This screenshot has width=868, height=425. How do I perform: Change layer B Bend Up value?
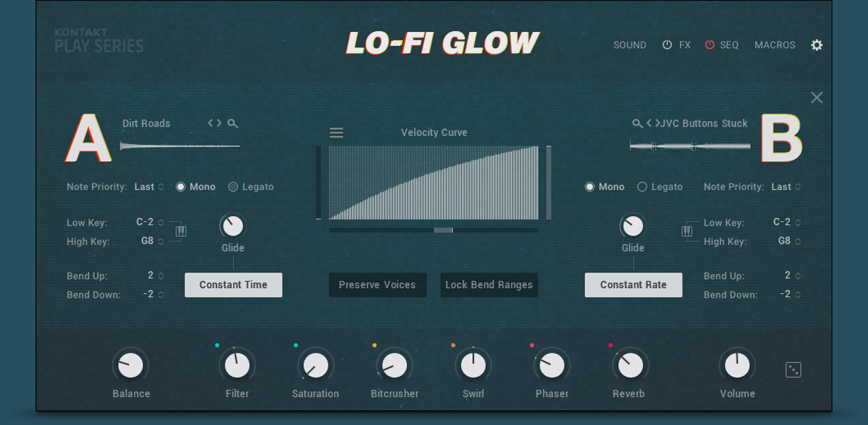click(792, 276)
